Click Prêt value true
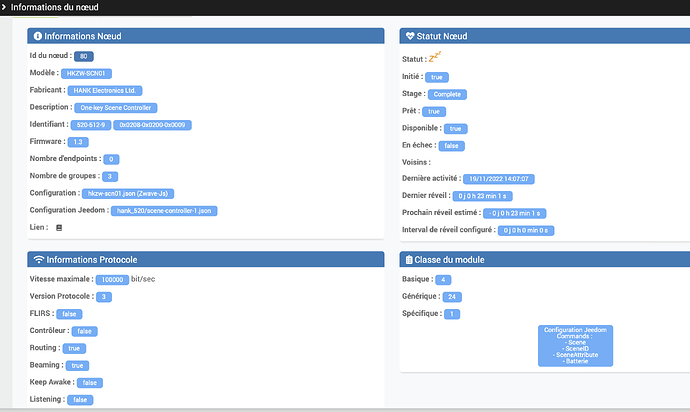 [434, 112]
